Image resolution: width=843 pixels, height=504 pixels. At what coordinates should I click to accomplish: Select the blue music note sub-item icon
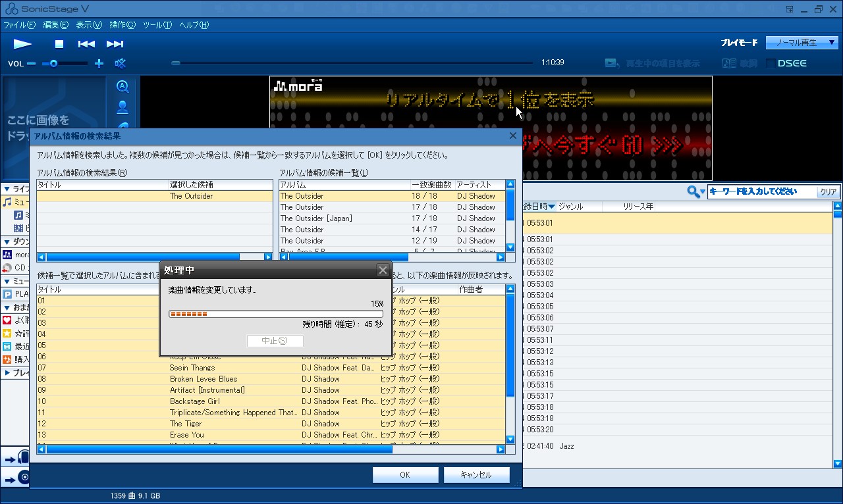[18, 215]
